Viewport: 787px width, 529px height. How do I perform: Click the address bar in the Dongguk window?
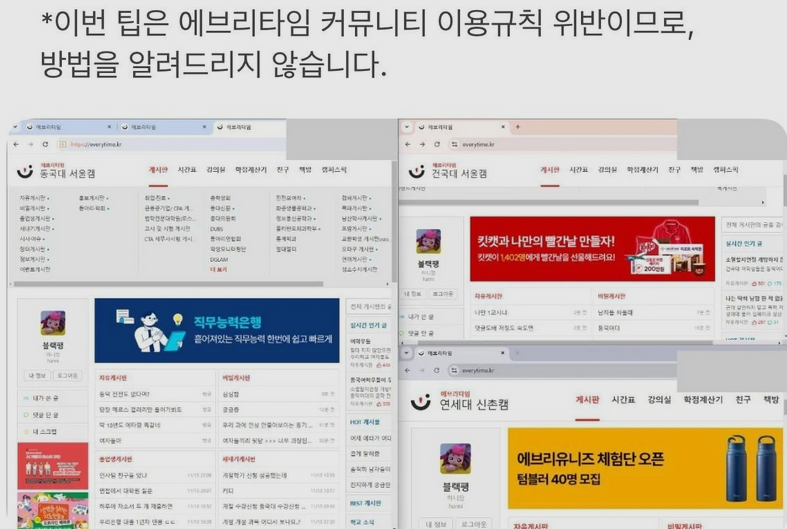point(171,144)
